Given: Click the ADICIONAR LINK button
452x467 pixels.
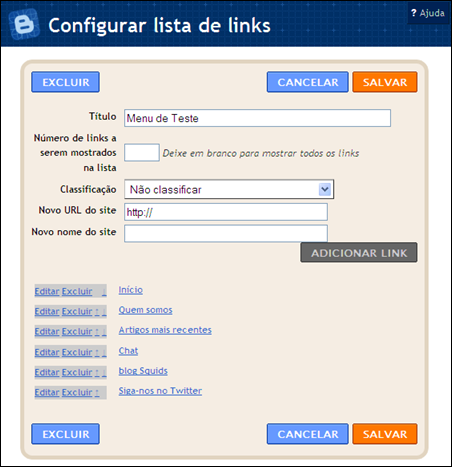Looking at the screenshot, I should click(359, 253).
